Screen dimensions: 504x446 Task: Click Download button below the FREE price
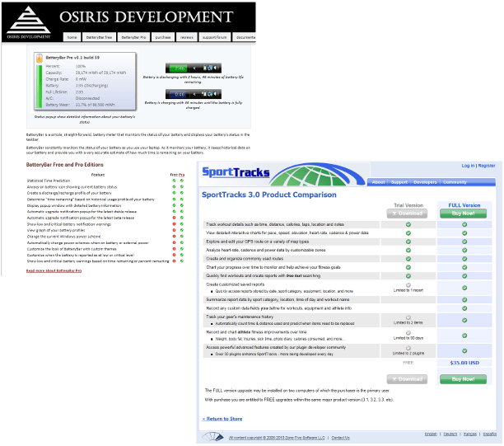tap(407, 379)
